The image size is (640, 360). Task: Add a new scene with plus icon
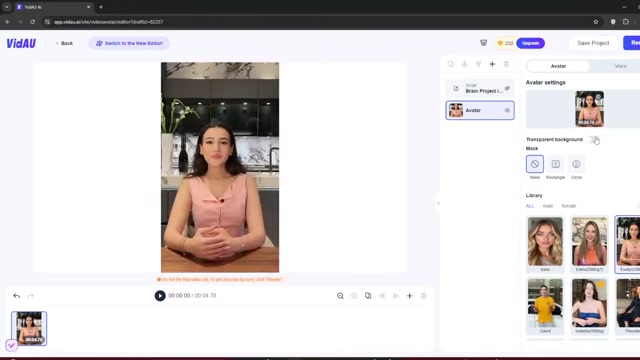409,296
